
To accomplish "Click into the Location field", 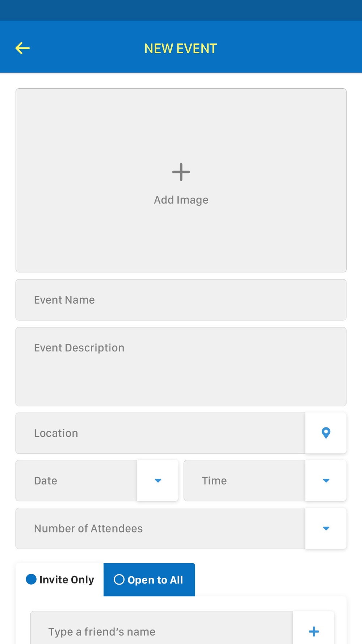I will point(160,433).
